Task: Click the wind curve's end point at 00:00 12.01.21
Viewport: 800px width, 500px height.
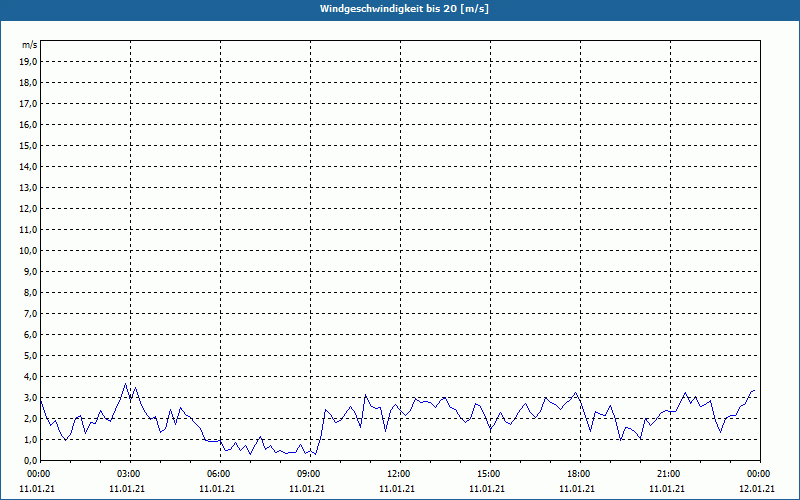Action: click(754, 390)
